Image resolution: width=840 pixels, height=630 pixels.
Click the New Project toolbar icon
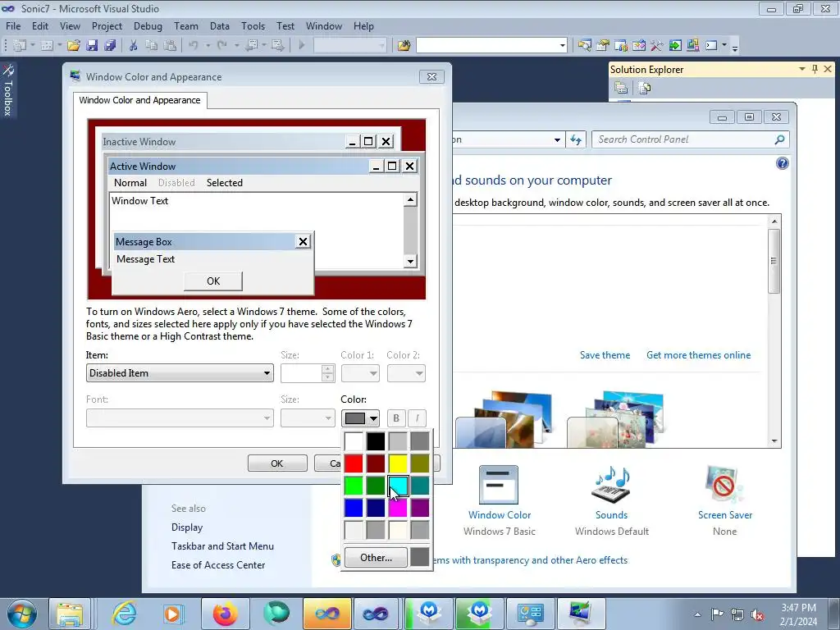coord(20,46)
